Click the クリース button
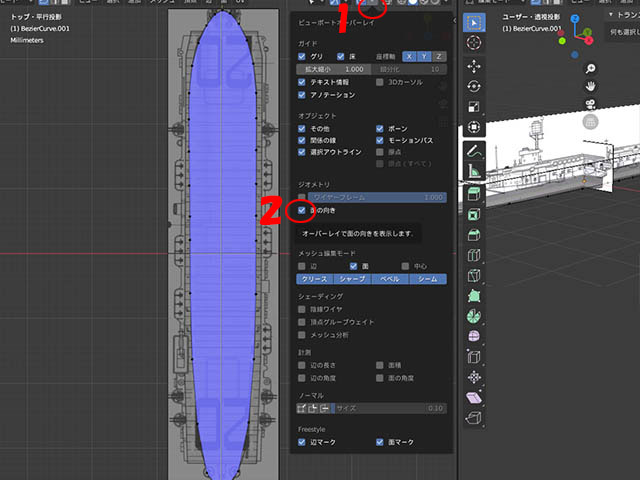Screen dimensions: 640x480 click(315, 279)
